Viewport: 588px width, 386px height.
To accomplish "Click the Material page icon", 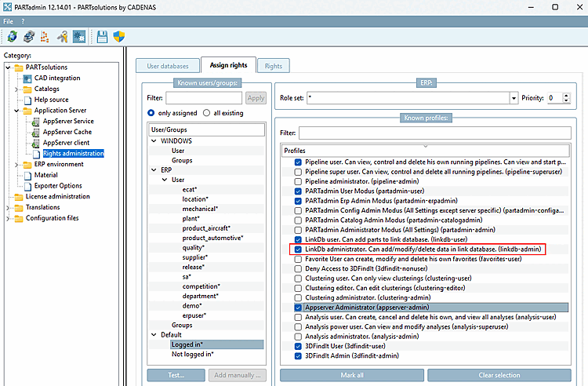I will tap(27, 175).
